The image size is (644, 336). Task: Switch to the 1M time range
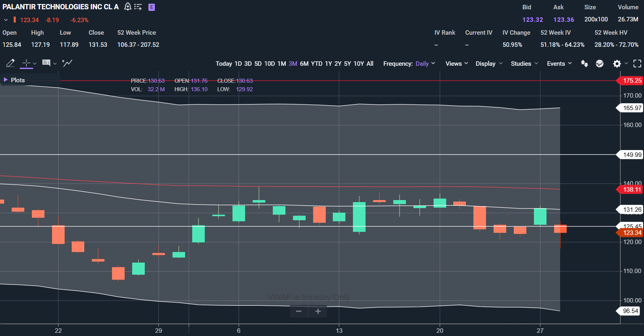[282, 64]
